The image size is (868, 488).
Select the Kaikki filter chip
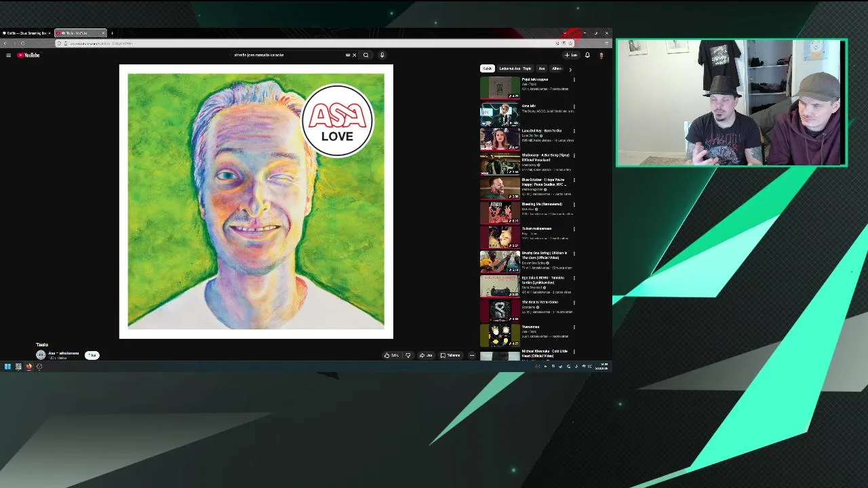(487, 68)
